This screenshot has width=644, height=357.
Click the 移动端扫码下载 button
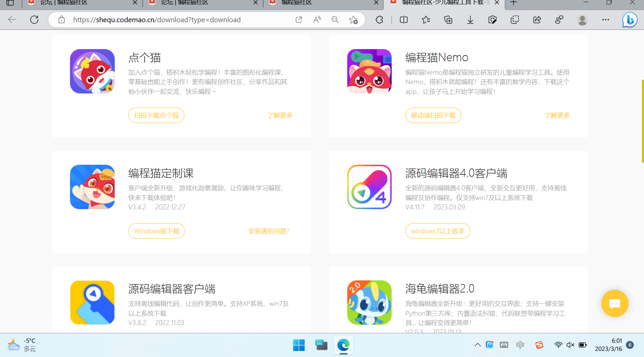(433, 115)
